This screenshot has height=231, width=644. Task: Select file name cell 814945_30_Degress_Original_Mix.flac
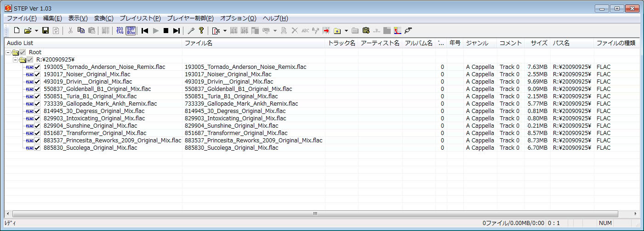click(235, 111)
